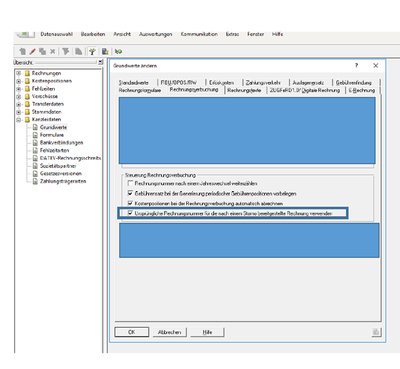The width and height of the screenshot is (400, 369).
Task: Switch to the Erlöskonten tab
Action: 222,82
